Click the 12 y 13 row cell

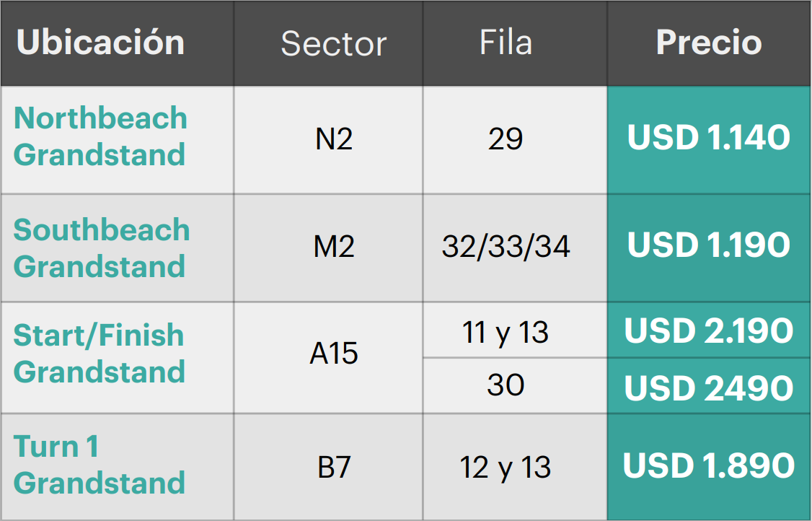coord(516,467)
